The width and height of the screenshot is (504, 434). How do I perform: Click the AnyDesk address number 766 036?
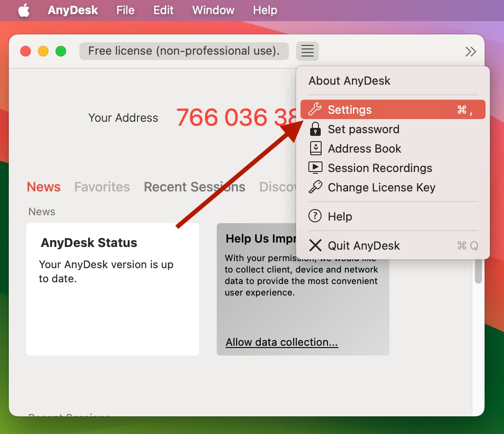[236, 117]
